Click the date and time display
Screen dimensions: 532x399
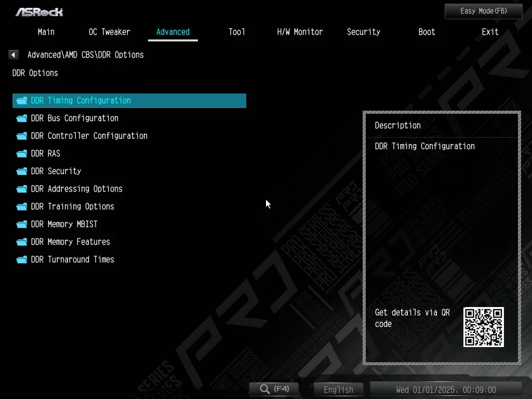[445, 390]
